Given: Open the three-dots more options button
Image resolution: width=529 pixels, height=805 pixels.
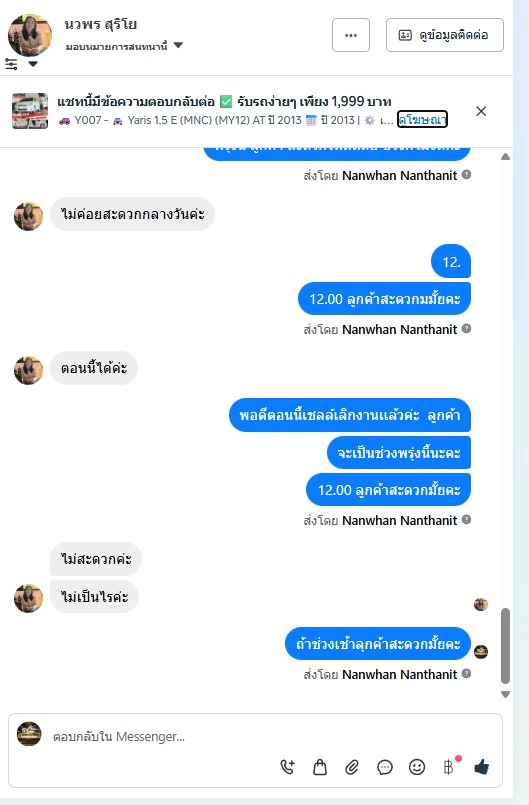Looking at the screenshot, I should [x=351, y=35].
